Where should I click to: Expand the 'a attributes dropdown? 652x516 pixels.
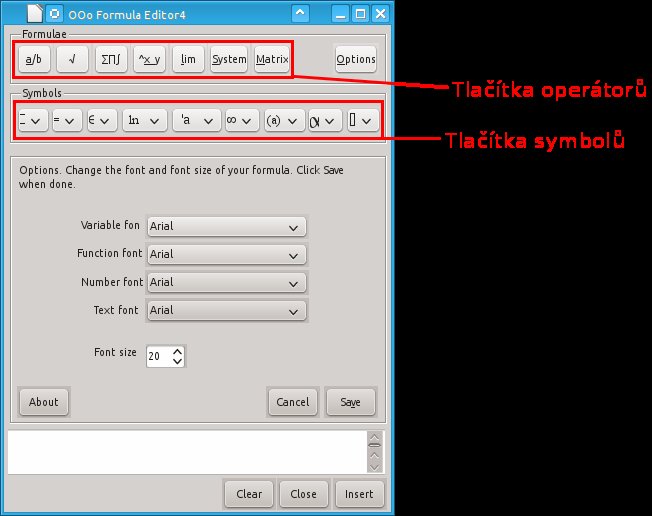[x=196, y=121]
